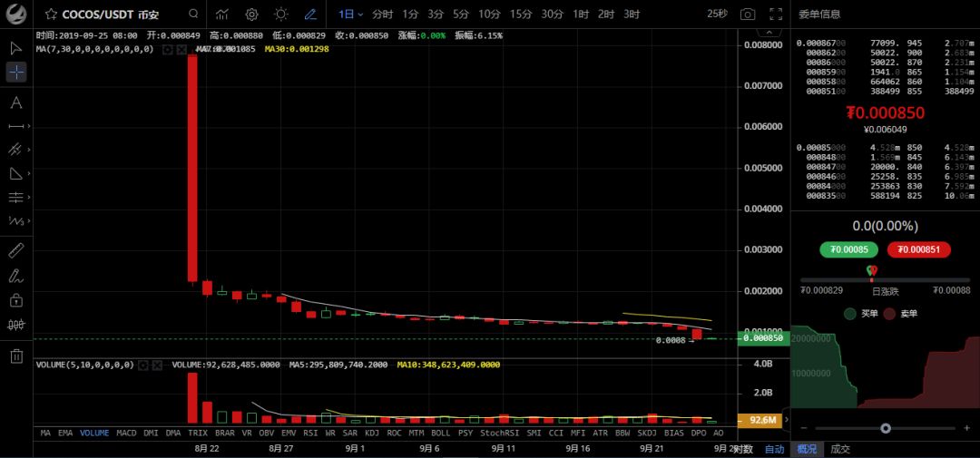The width and height of the screenshot is (980, 458).
Task: Switch to 30分 timeframe
Action: [x=552, y=14]
